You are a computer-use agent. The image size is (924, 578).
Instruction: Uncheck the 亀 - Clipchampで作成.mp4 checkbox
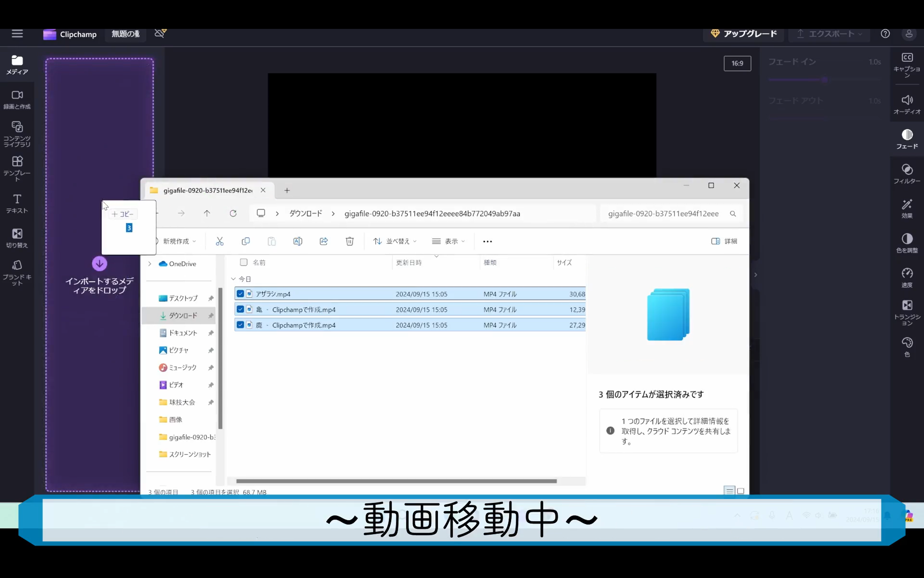point(240,309)
